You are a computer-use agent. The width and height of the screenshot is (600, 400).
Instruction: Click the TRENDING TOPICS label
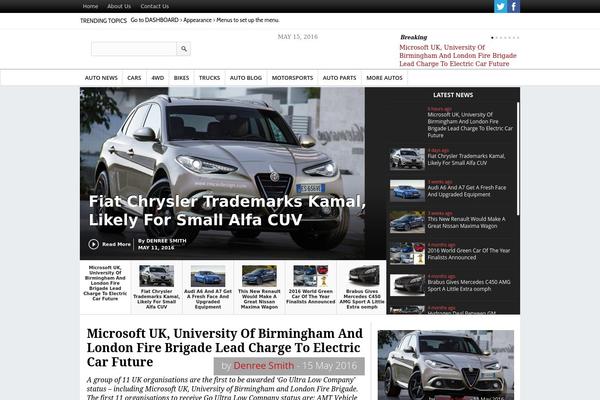click(103, 21)
